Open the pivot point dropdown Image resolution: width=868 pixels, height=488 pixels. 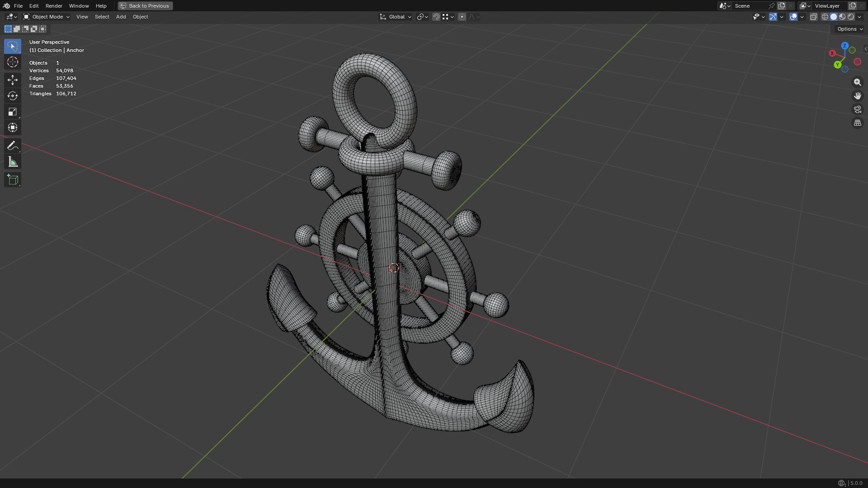click(422, 17)
